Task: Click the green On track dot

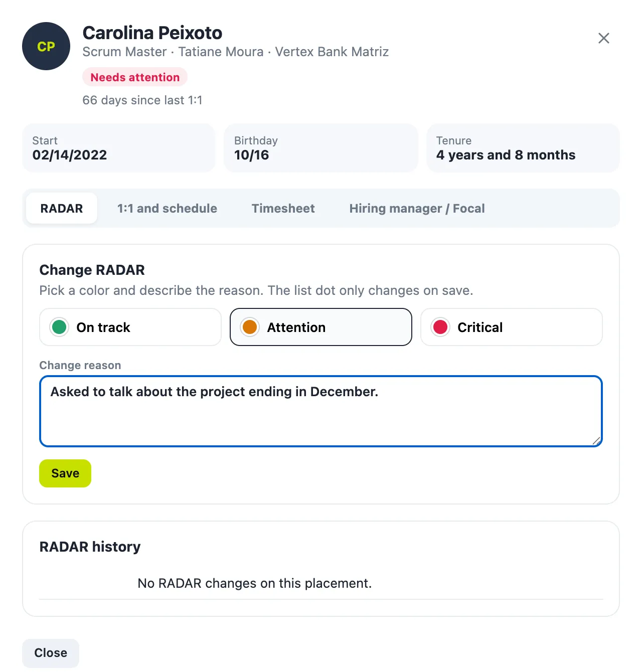Action: (59, 327)
